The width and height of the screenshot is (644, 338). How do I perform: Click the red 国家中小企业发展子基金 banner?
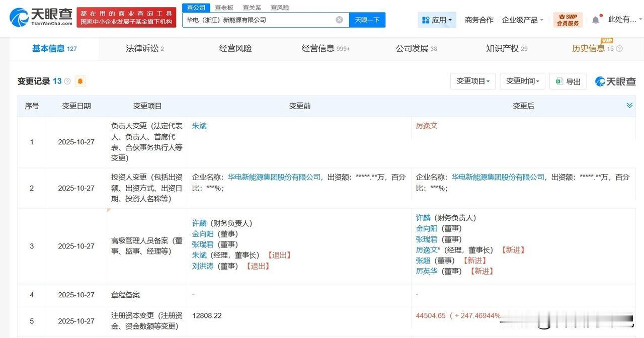[126, 17]
